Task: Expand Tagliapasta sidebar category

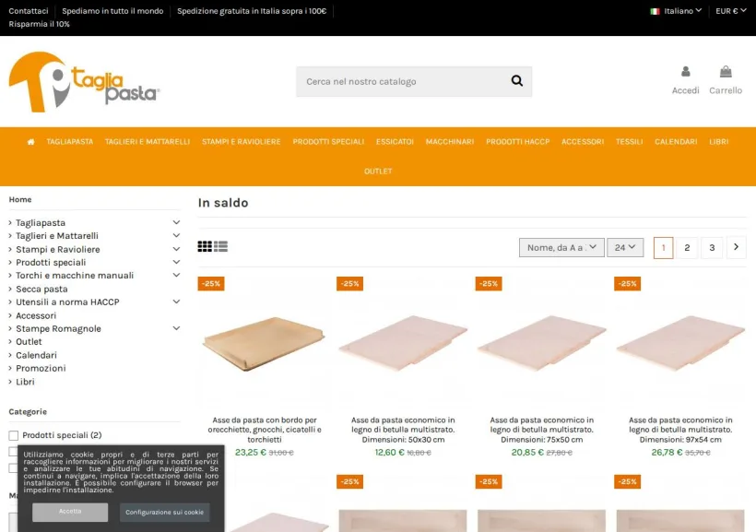Action: pyautogui.click(x=176, y=222)
